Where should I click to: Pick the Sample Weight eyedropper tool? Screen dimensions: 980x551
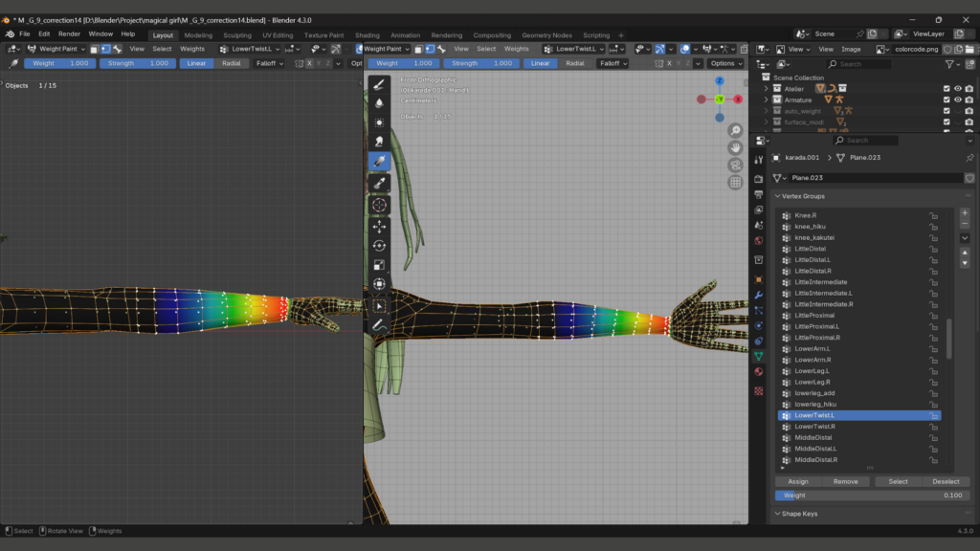[379, 183]
